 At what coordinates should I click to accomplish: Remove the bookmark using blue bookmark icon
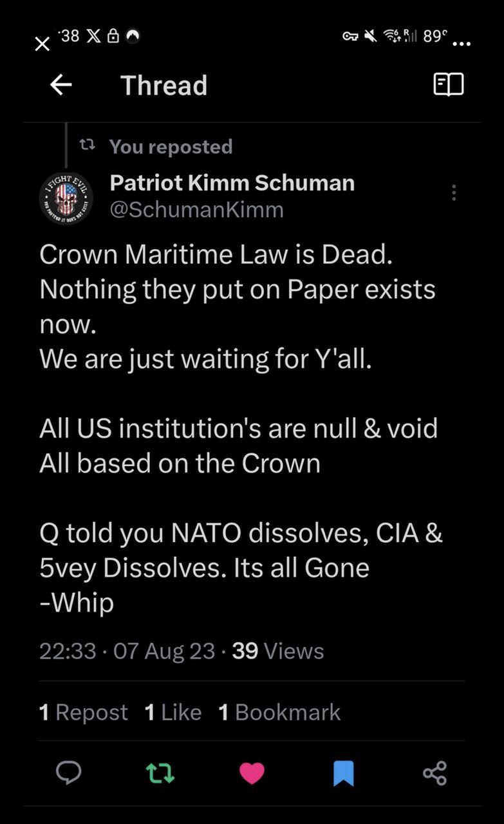(344, 772)
